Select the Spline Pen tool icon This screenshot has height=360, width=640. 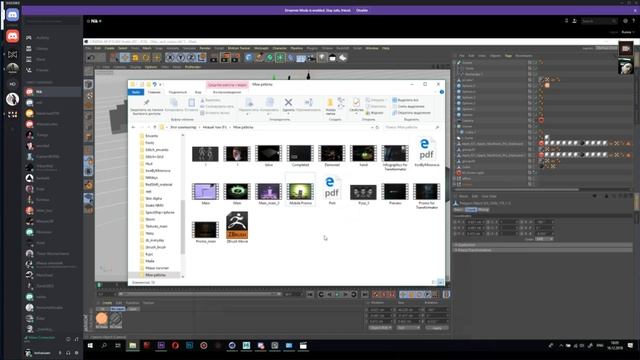[x=259, y=58]
